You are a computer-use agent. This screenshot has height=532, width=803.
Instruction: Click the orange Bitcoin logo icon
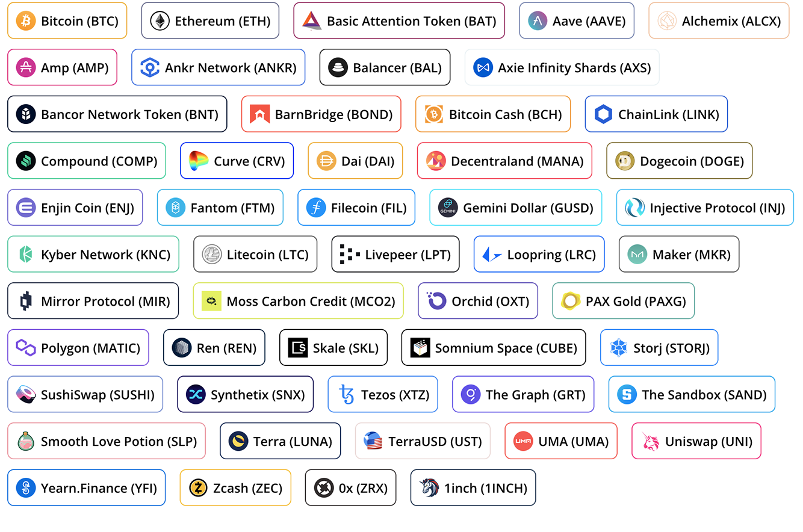(26, 21)
